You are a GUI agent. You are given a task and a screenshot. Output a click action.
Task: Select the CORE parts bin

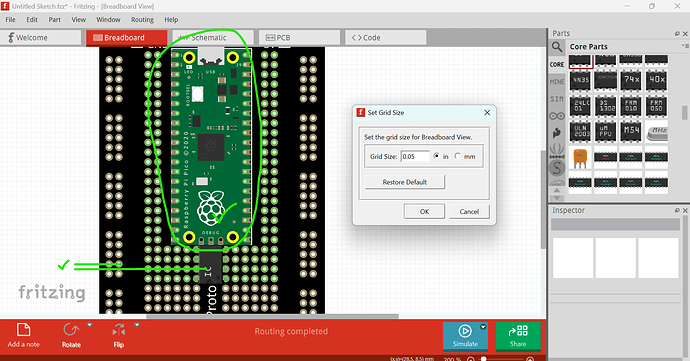coord(557,64)
